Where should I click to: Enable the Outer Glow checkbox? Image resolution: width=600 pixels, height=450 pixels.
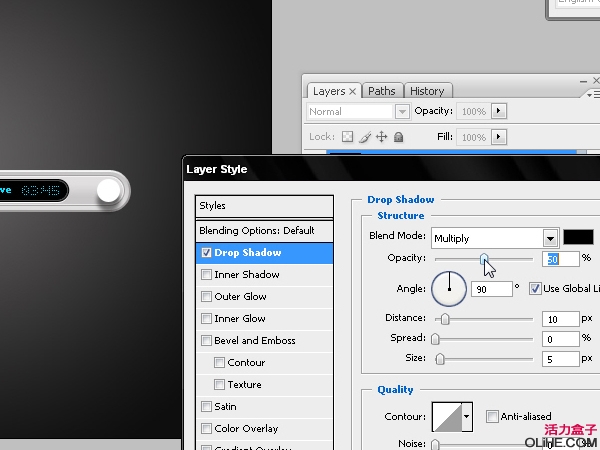[206, 297]
